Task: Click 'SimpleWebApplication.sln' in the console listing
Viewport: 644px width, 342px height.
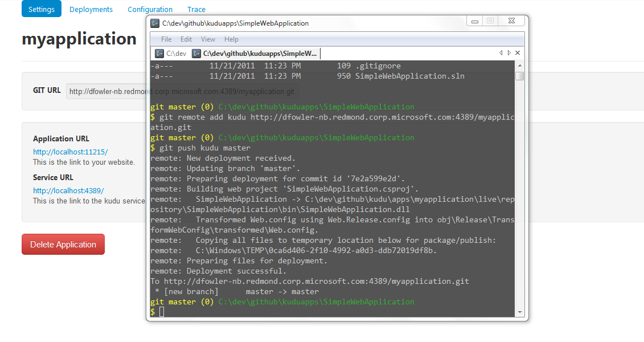Action: tap(410, 76)
